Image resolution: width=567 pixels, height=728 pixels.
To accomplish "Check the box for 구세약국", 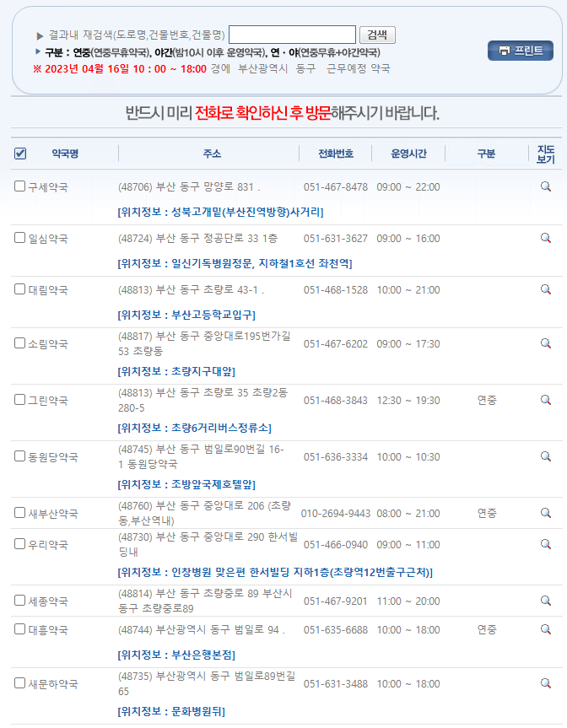I will pos(19,186).
